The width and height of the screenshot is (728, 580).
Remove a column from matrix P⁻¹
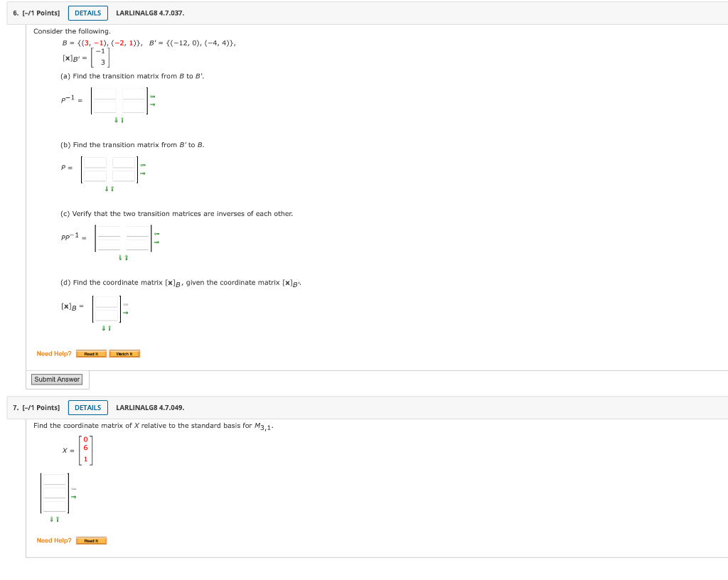pos(152,97)
